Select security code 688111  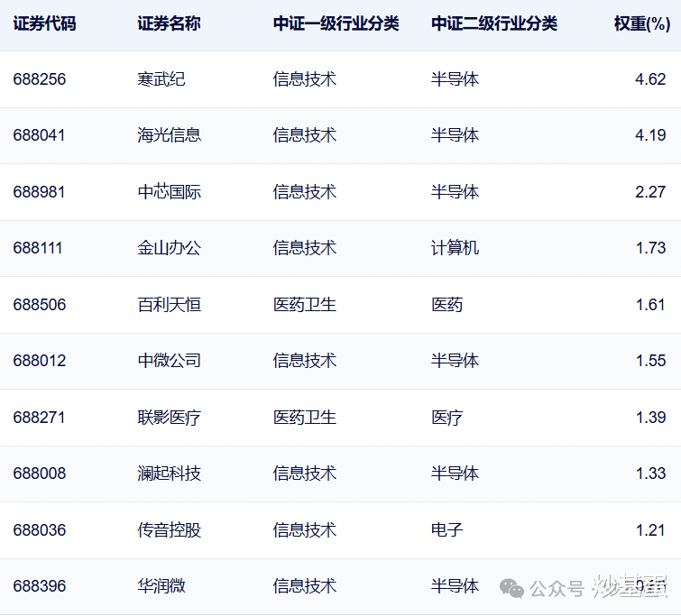38,248
